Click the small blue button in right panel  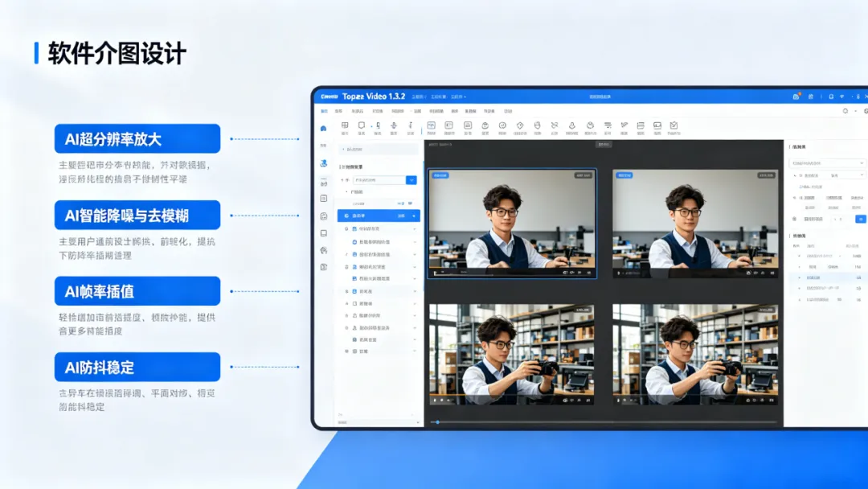tap(860, 220)
